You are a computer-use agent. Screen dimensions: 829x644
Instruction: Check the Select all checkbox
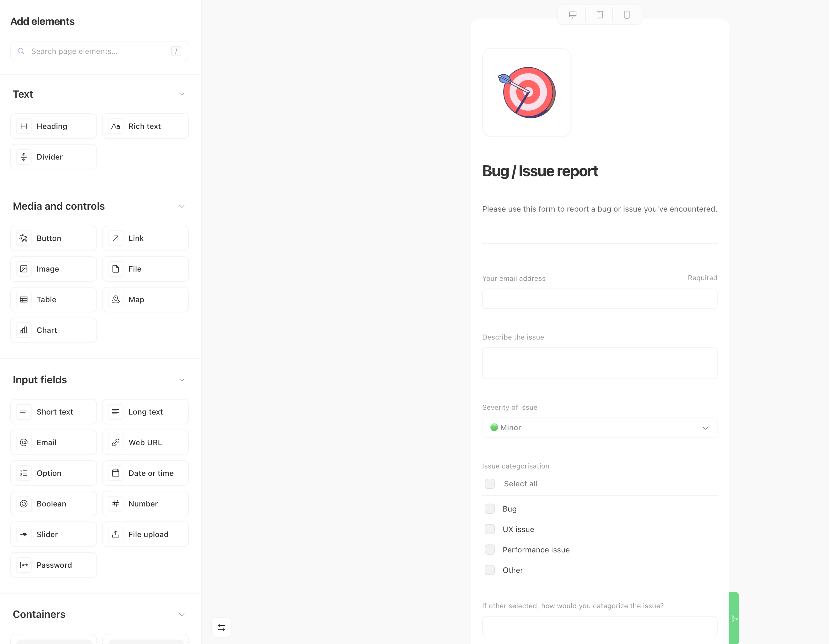coord(490,484)
